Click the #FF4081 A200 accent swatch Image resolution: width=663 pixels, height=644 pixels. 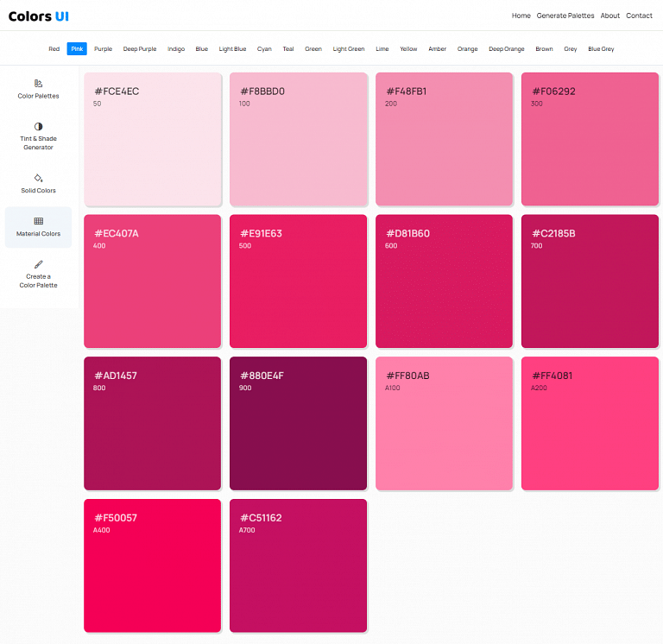click(x=590, y=423)
